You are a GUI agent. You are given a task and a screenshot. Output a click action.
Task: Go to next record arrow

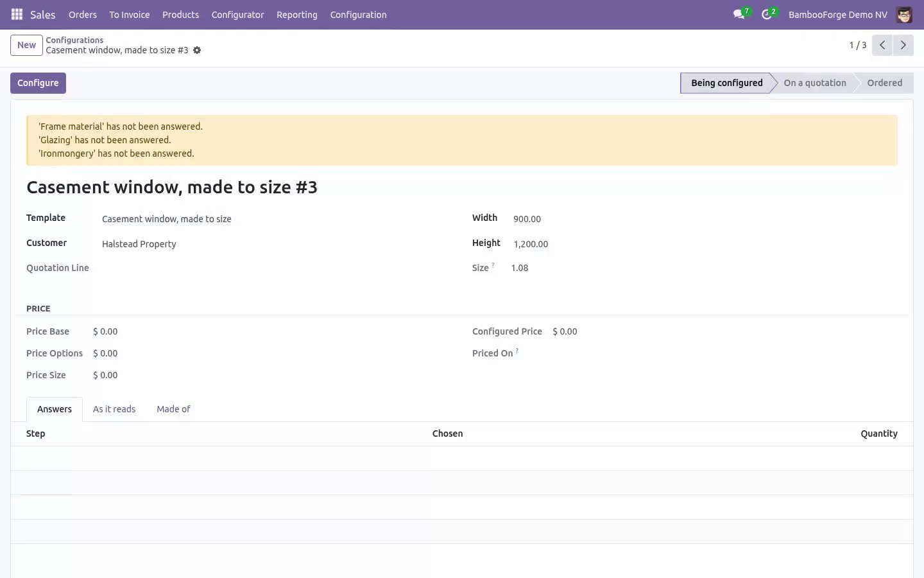pyautogui.click(x=903, y=45)
